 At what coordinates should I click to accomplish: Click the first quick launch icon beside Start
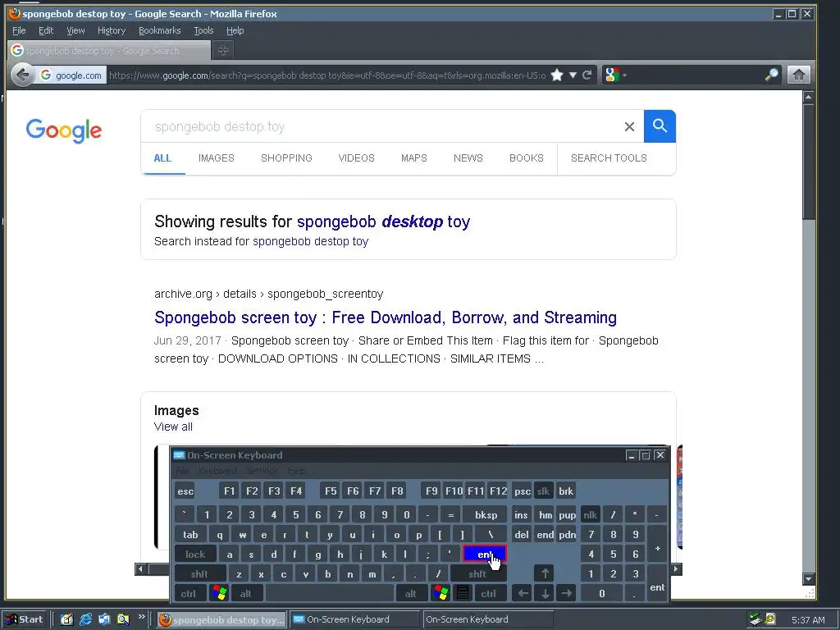coord(66,619)
